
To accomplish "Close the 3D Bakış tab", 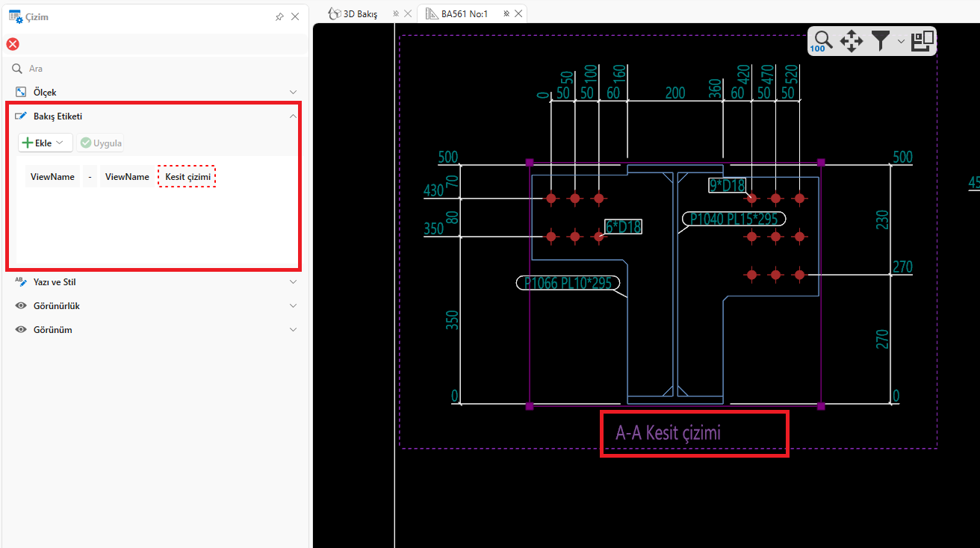I will click(x=407, y=13).
